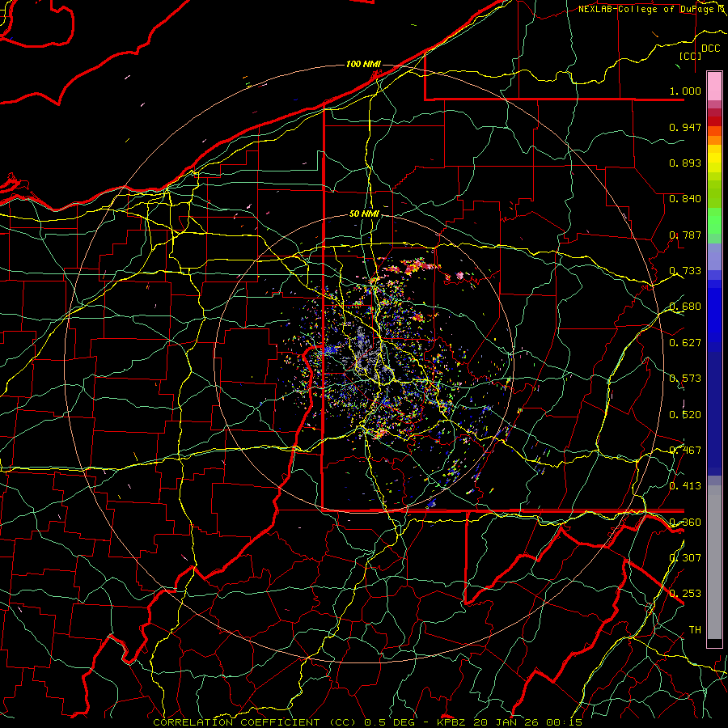Click the 50 NMI range ring label
The image size is (728, 728).
(x=365, y=214)
